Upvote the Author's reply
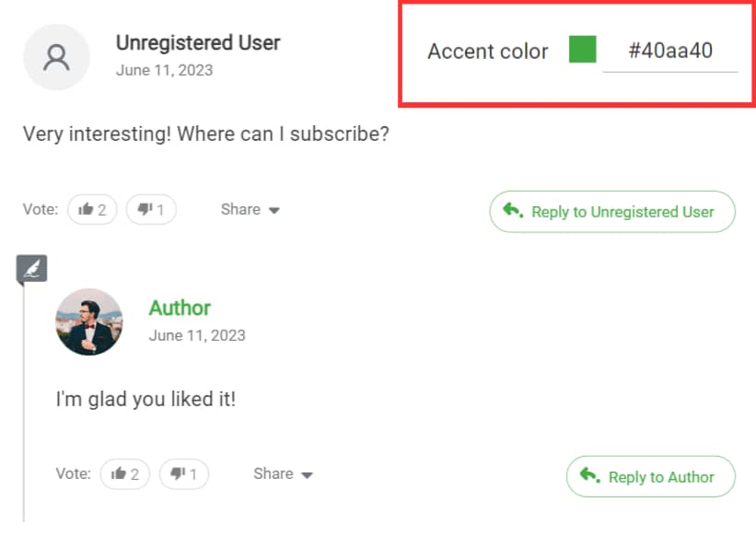Image resolution: width=756 pixels, height=537 pixels. 125,474
